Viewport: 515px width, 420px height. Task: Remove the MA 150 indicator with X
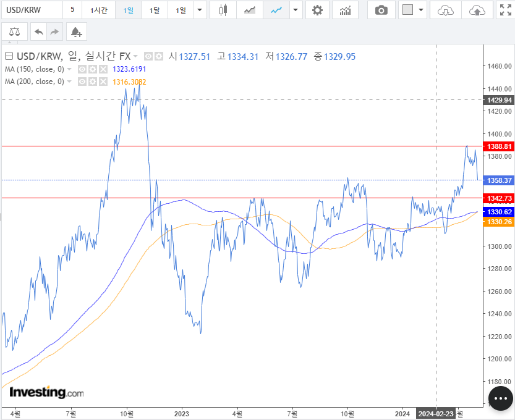click(103, 69)
